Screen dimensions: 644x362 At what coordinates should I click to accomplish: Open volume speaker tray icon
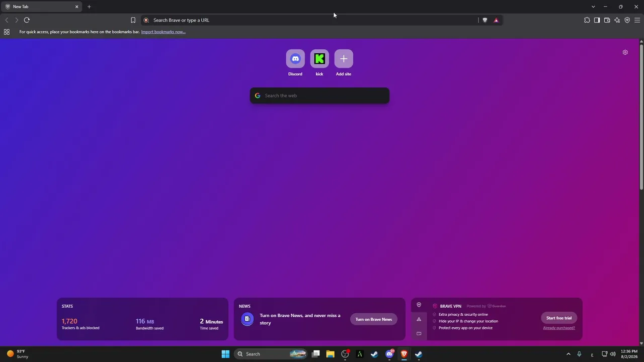[613, 354]
